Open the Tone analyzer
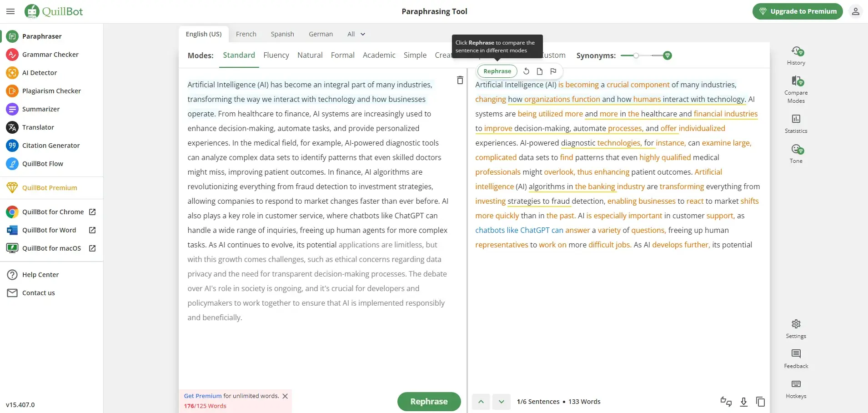 [x=796, y=154]
